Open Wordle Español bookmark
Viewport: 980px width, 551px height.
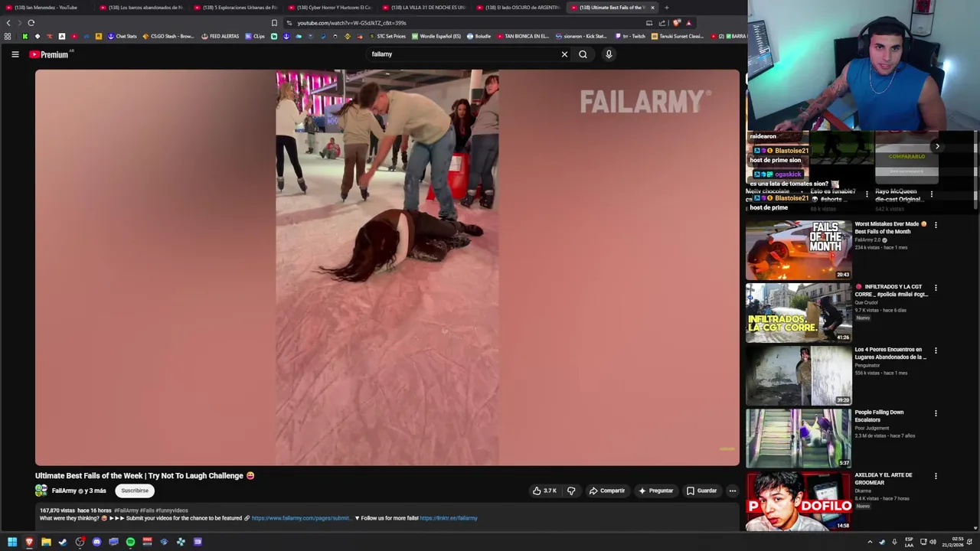click(x=436, y=36)
